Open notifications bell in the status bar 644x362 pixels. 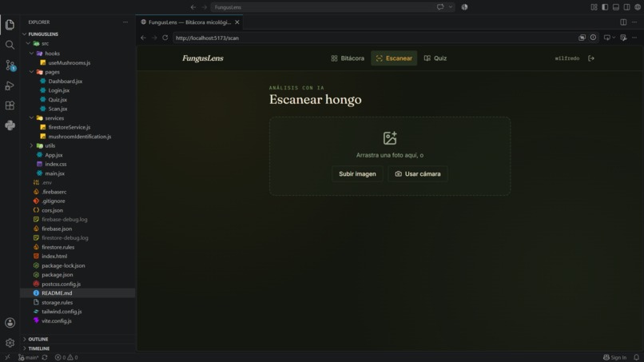(x=636, y=357)
